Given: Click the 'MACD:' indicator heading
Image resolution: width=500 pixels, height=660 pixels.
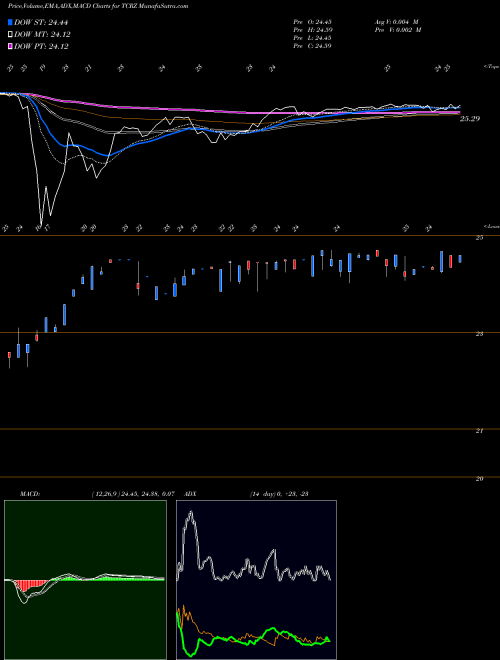Looking at the screenshot, I should tap(30, 494).
